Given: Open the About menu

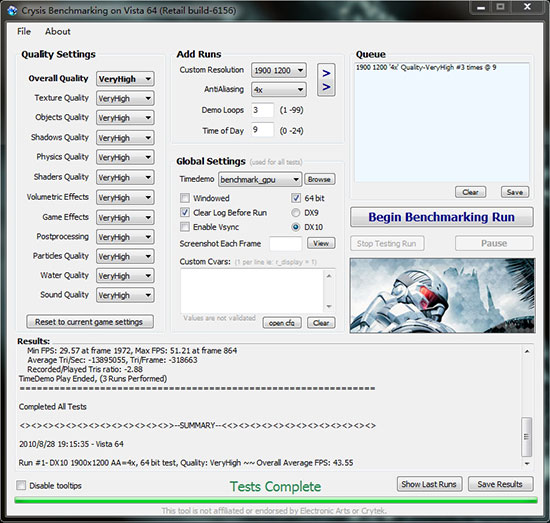Looking at the screenshot, I should [x=58, y=32].
